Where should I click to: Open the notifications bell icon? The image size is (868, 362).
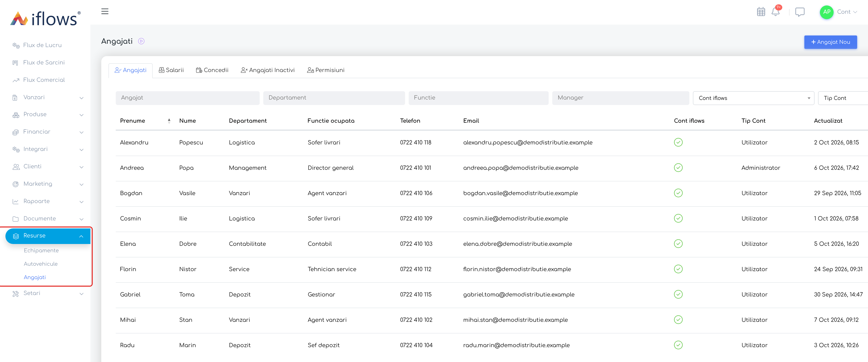pos(775,12)
